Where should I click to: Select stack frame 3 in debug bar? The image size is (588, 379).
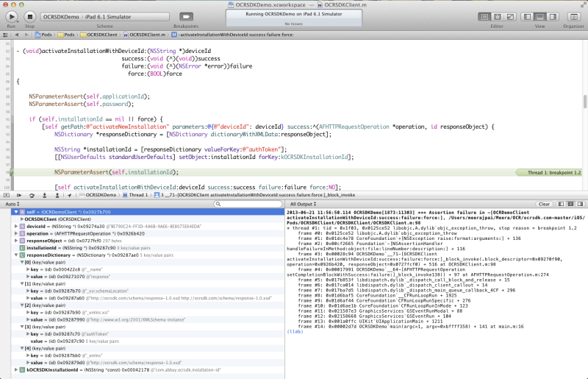click(255, 195)
